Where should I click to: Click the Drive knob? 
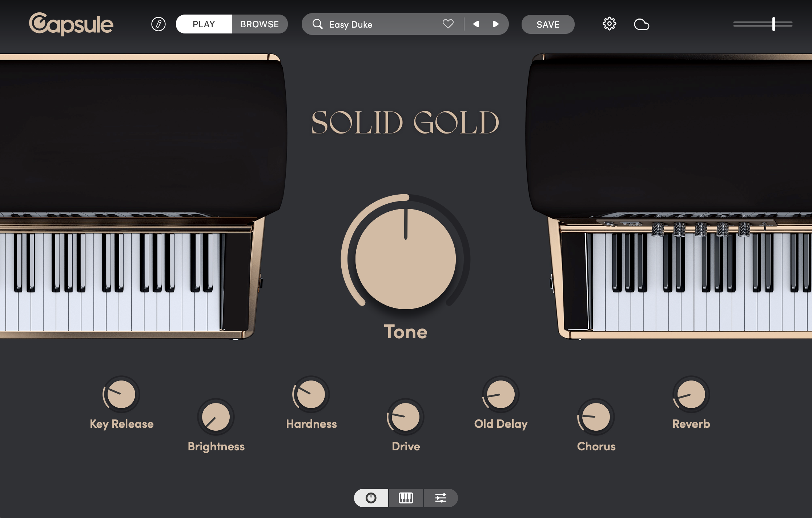pos(405,417)
